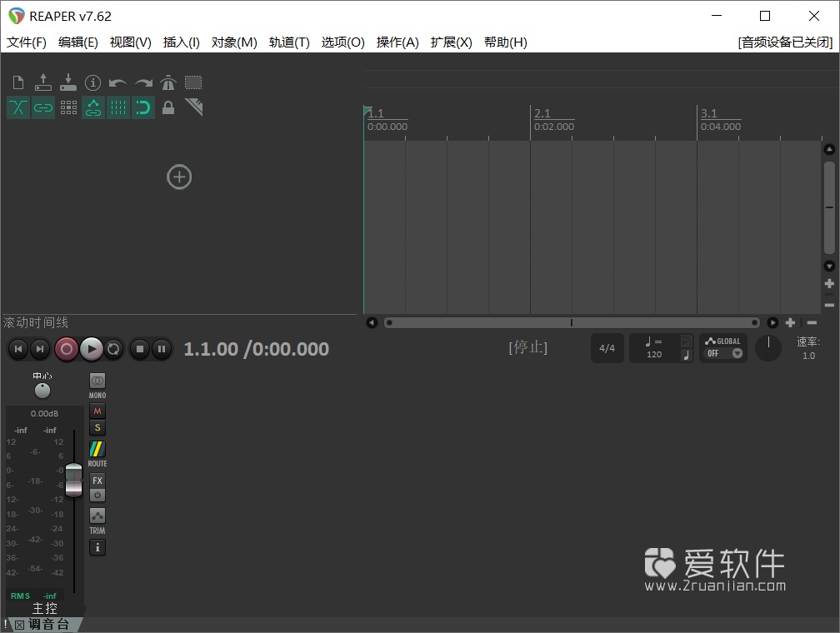Viewport: 840px width, 633px height.
Task: Open the 轨道(T) menu
Action: [x=289, y=42]
